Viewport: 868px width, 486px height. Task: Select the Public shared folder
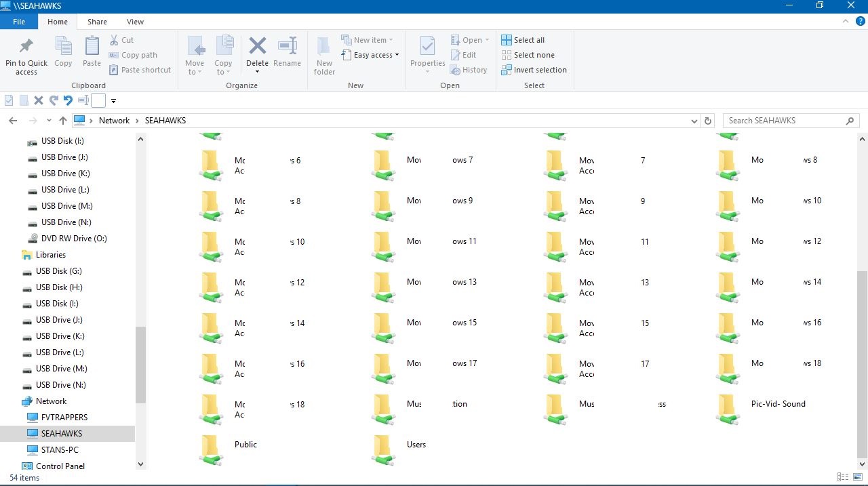click(229, 449)
